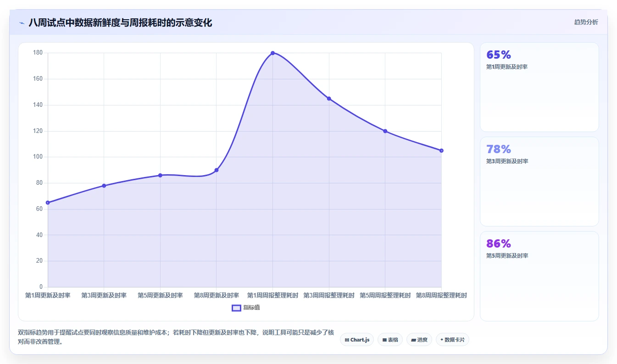Open the 78% 第3周更新及时率 card
This screenshot has height=364, width=617.
(539, 182)
